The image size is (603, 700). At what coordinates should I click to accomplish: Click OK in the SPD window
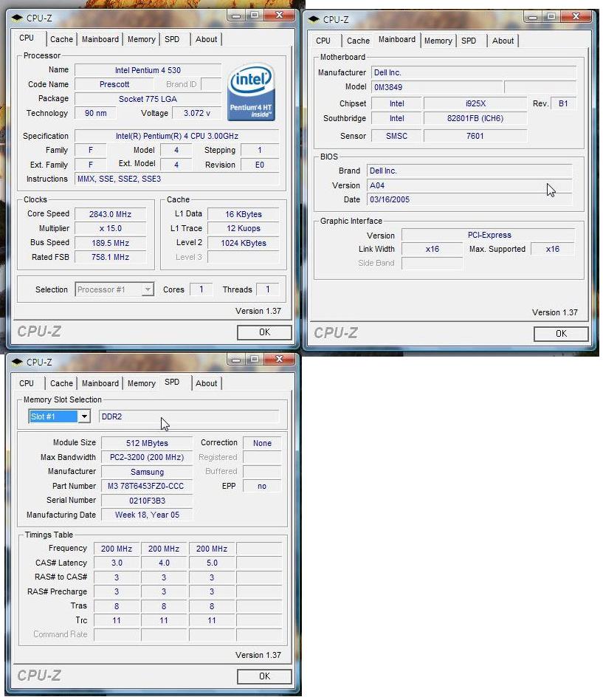pos(264,676)
